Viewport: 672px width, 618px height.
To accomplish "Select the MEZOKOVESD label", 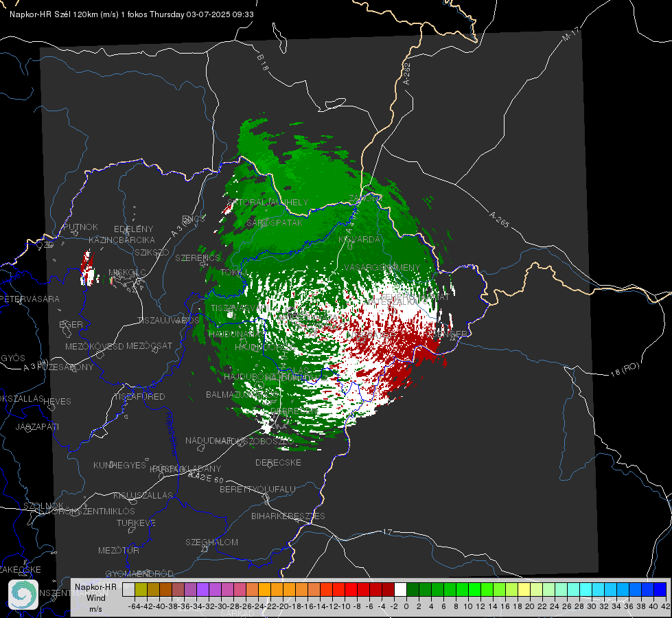I will 94,346.
